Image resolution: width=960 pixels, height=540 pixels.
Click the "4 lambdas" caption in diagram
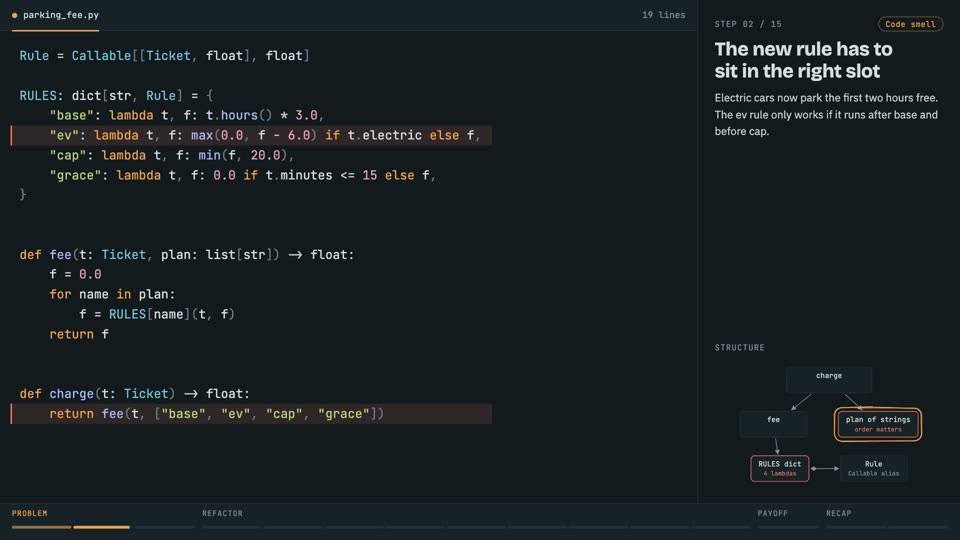pyautogui.click(x=779, y=474)
